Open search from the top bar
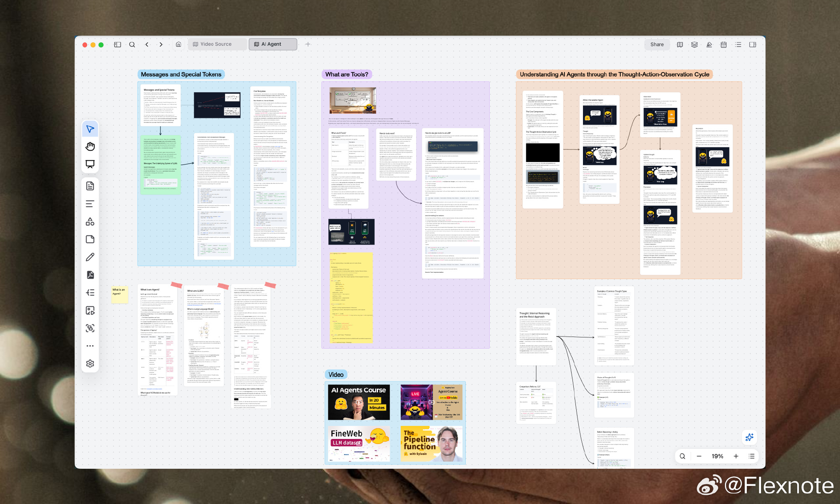This screenshot has width=840, height=504. click(132, 44)
